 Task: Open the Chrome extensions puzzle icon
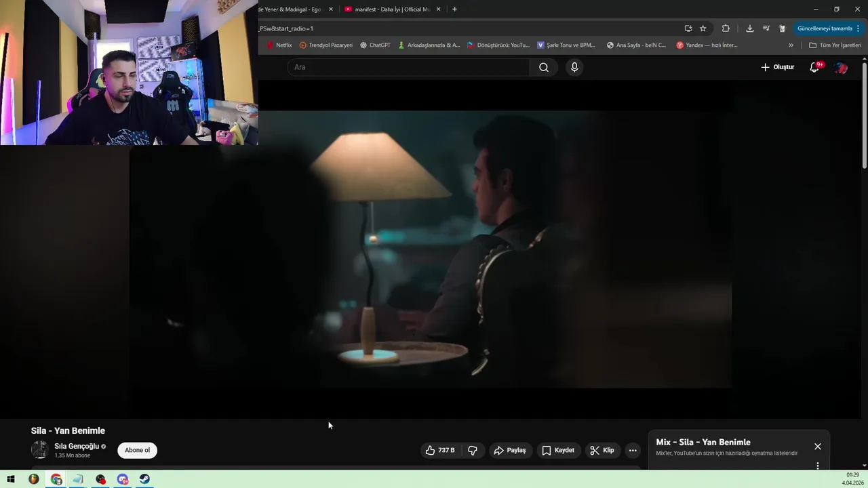(x=726, y=28)
